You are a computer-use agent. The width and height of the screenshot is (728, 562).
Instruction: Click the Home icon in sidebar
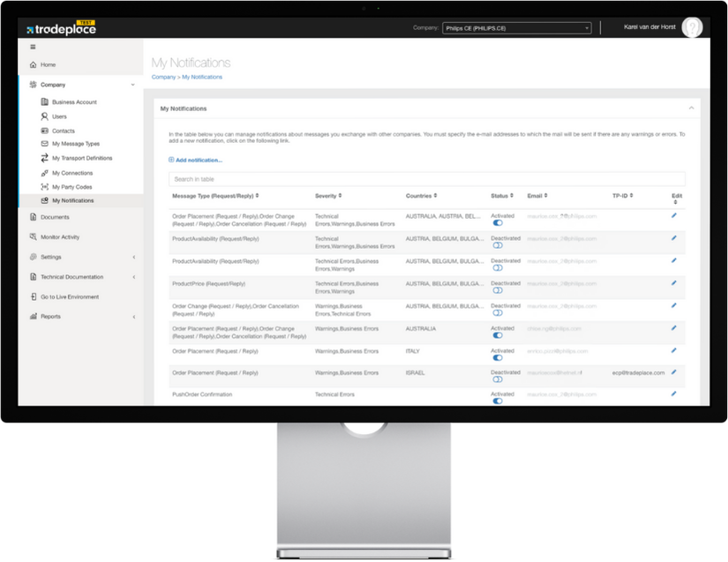[x=34, y=64]
